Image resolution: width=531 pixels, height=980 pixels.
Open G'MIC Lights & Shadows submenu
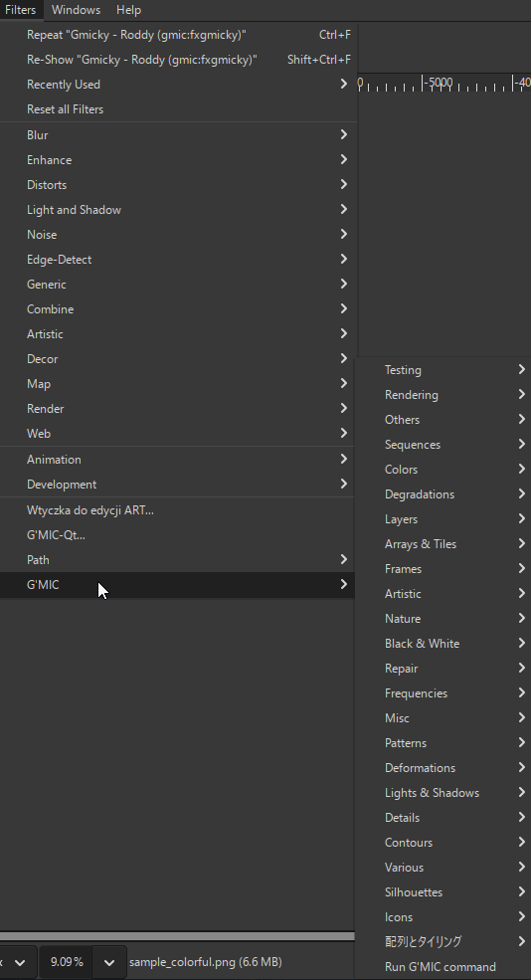click(x=442, y=793)
